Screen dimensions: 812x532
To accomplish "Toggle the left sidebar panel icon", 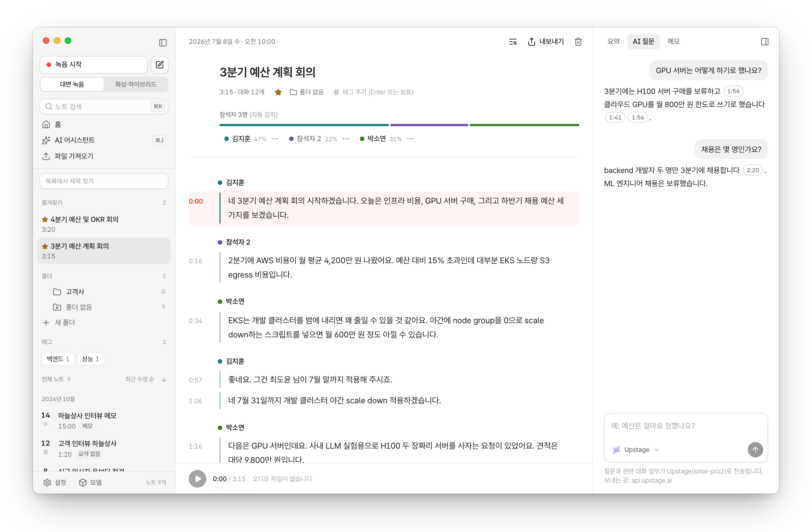I will click(163, 43).
